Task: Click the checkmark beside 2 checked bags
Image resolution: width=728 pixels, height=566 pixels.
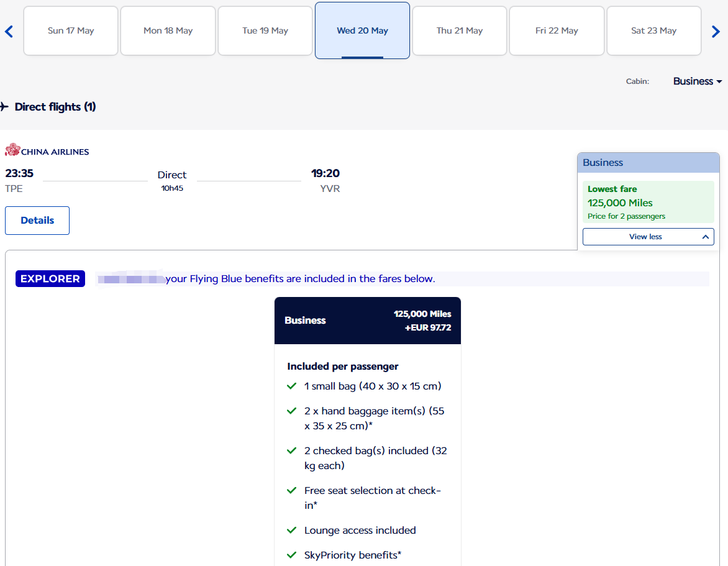Action: 292,450
